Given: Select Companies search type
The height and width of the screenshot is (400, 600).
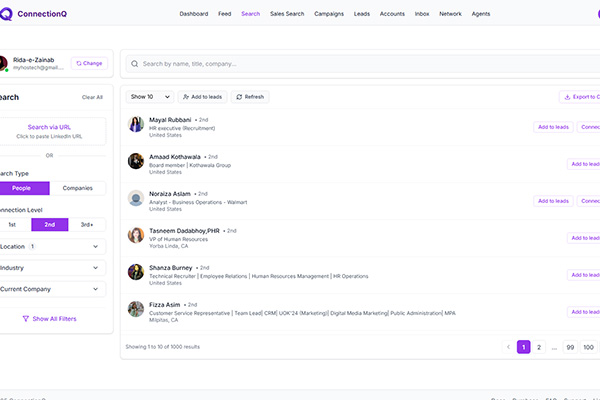Looking at the screenshot, I should pyautogui.click(x=78, y=188).
